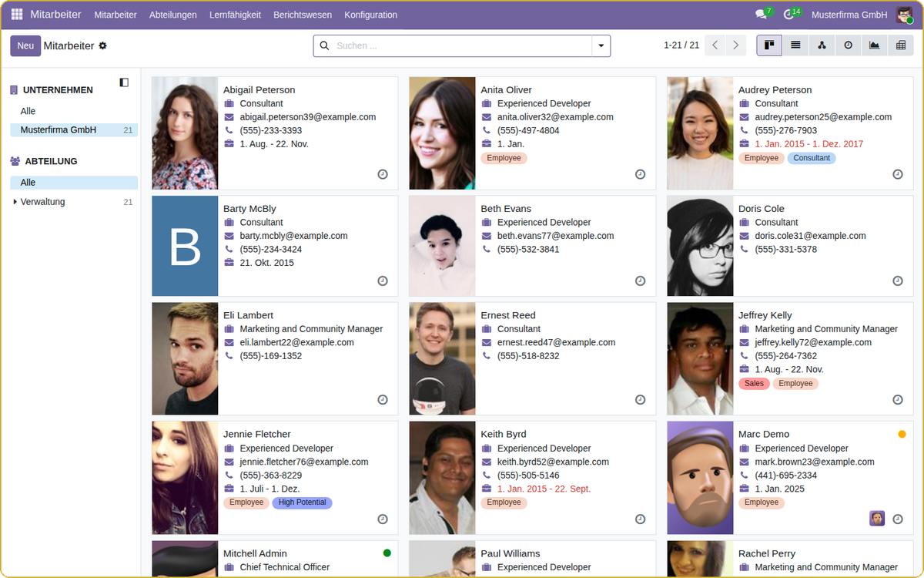Open the messages chat icon with badge 7
The width and height of the screenshot is (924, 578).
[762, 15]
